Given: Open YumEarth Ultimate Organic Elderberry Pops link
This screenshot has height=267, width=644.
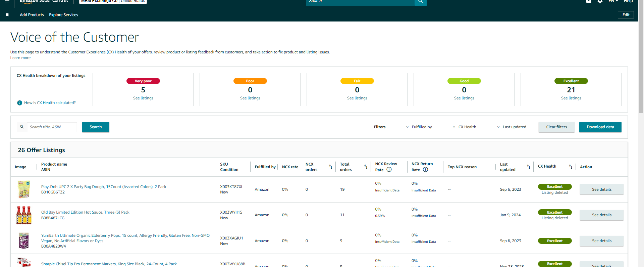Looking at the screenshot, I should point(126,238).
